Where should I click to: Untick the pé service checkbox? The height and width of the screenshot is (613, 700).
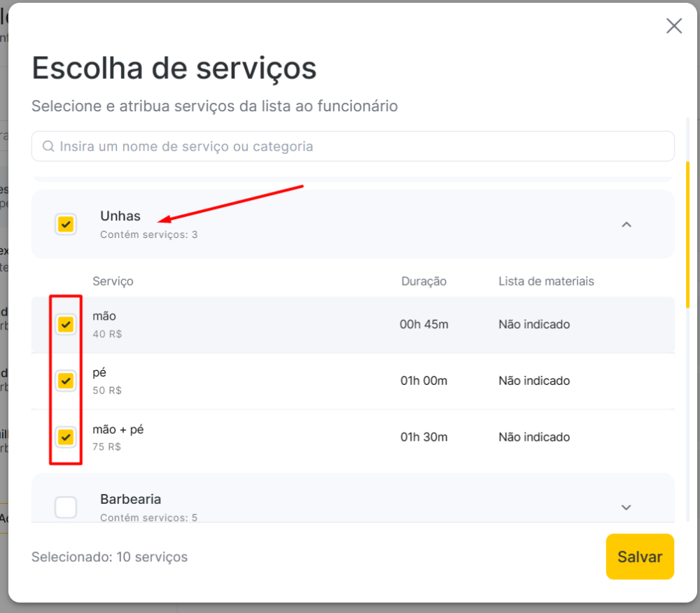tap(66, 381)
